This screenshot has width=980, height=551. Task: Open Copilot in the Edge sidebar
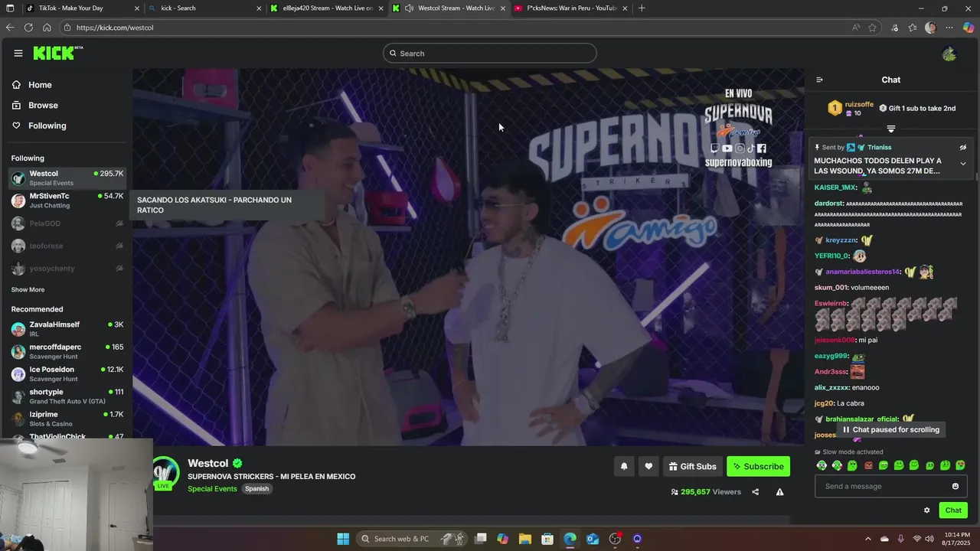969,28
